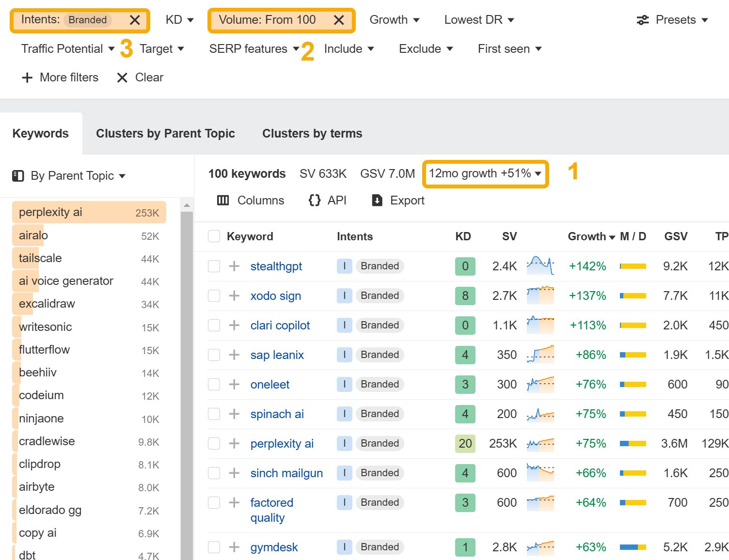Open the clari copilot keyword link
Viewport: 729px width, 560px height.
[x=280, y=326]
